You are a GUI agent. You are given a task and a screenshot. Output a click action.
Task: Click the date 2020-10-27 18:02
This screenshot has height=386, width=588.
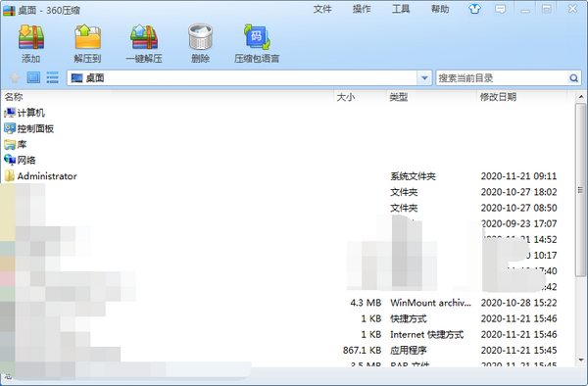519,192
